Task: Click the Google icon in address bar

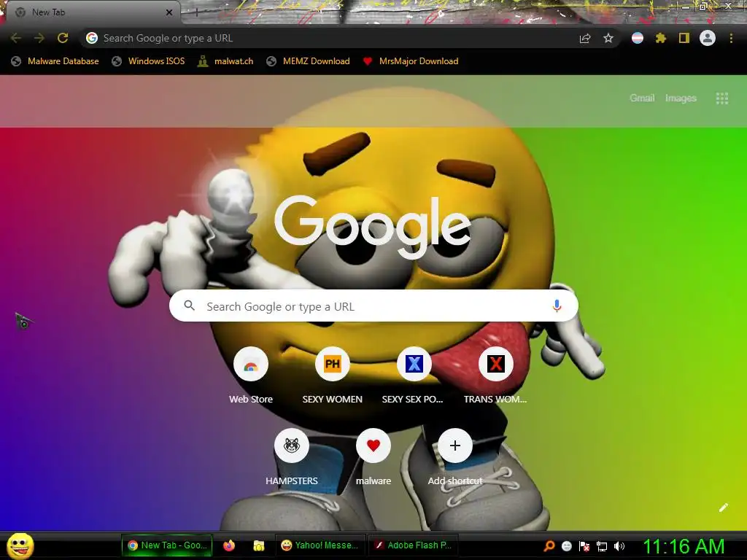Action: click(92, 38)
